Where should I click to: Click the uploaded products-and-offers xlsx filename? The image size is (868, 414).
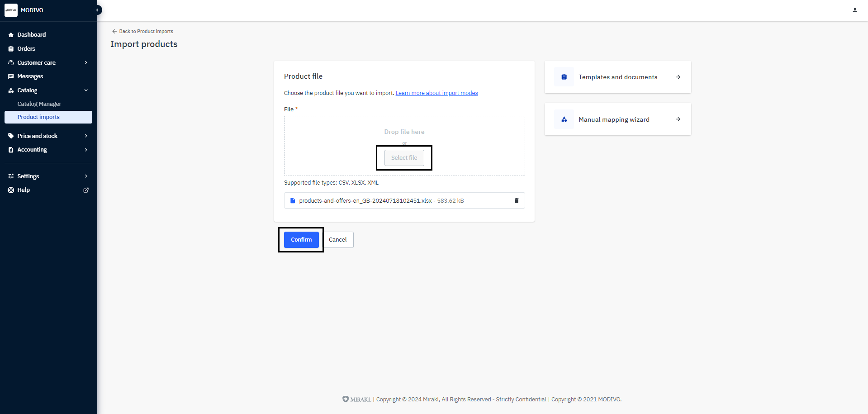coord(365,200)
